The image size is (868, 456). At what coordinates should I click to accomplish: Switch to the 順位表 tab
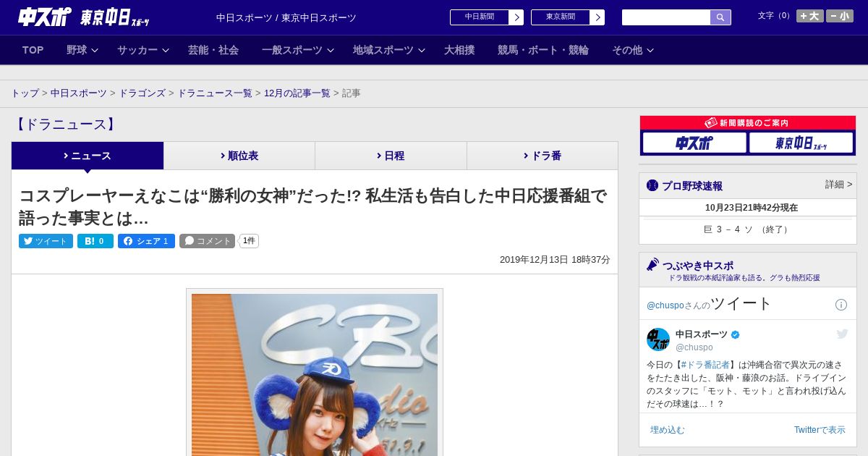tap(239, 156)
